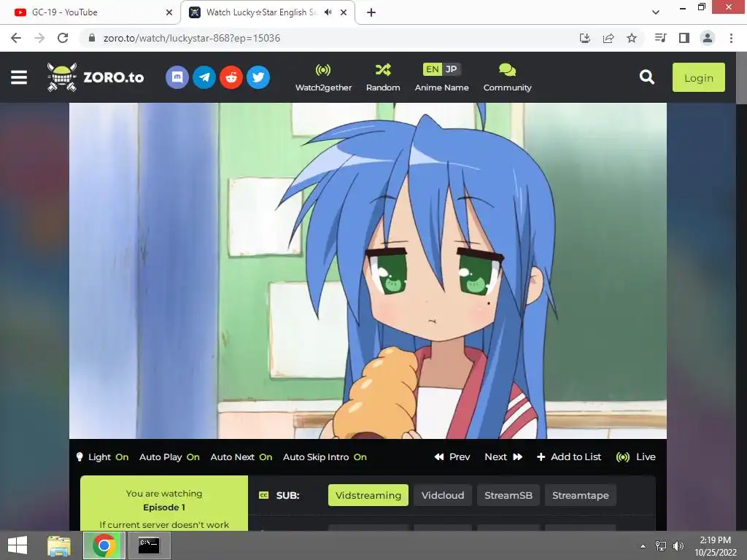Screen dimensions: 747x560
Task: Expand the tab search dropdown chevron
Action: coord(656,12)
